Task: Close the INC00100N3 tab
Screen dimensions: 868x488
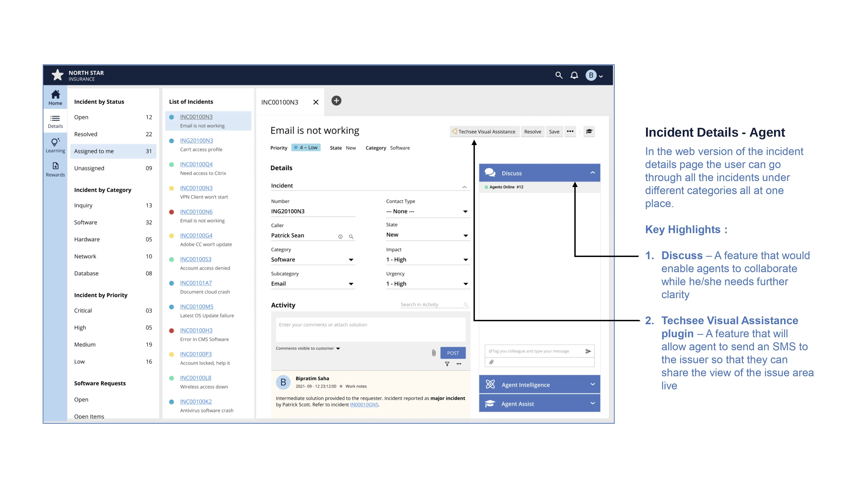Action: [x=316, y=102]
